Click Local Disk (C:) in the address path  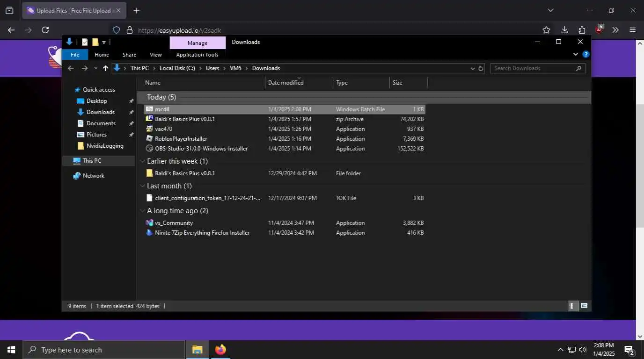point(177,68)
